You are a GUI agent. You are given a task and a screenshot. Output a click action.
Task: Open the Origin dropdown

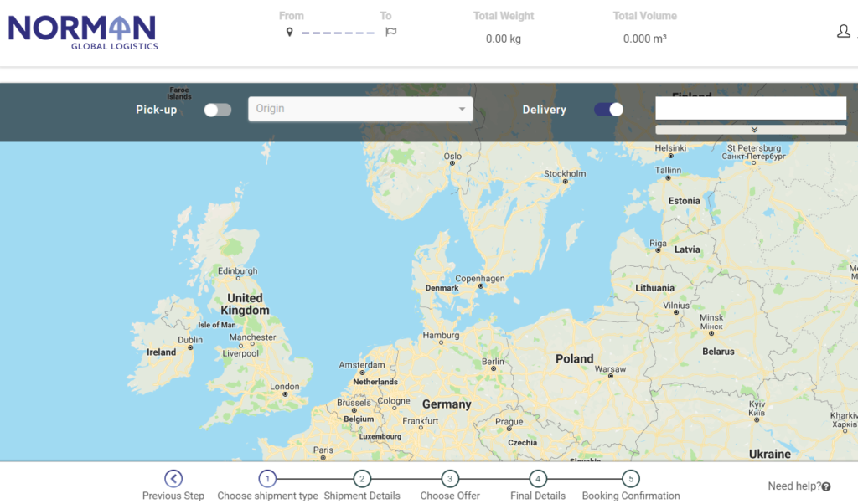tap(360, 109)
